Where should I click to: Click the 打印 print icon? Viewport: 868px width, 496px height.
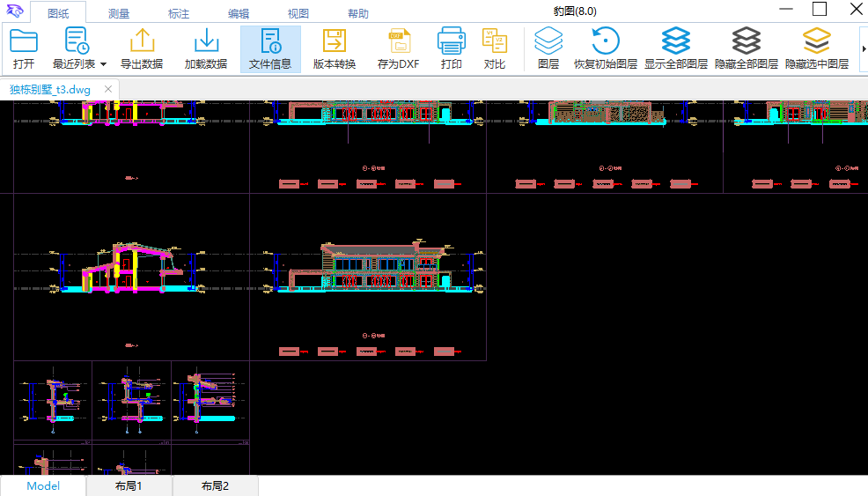coord(452,41)
